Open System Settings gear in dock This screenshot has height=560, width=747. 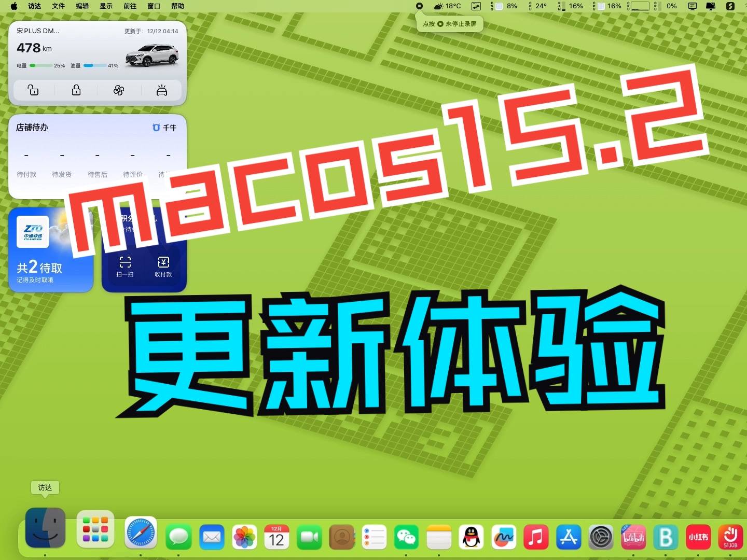pos(601,537)
